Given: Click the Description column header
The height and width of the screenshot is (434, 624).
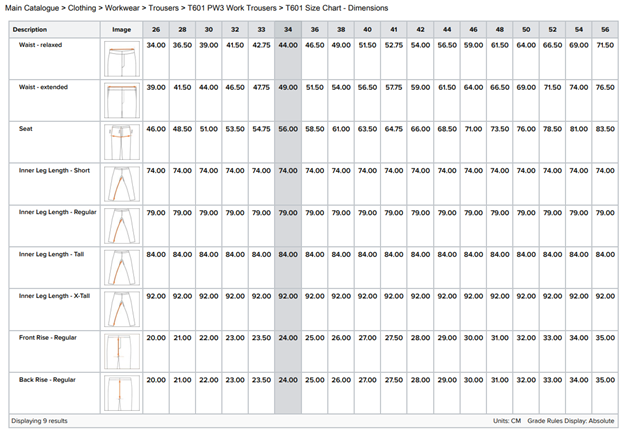Looking at the screenshot, I should pyautogui.click(x=29, y=30).
